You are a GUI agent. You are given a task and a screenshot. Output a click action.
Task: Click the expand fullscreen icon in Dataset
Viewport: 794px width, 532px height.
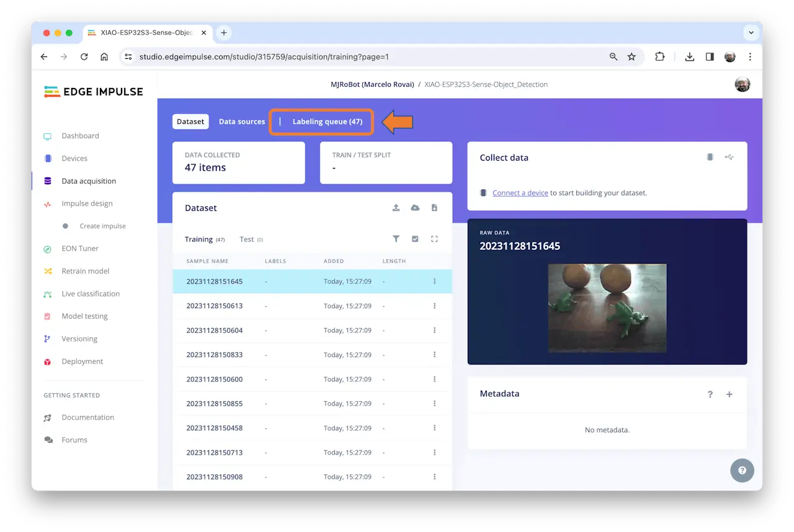coord(434,239)
